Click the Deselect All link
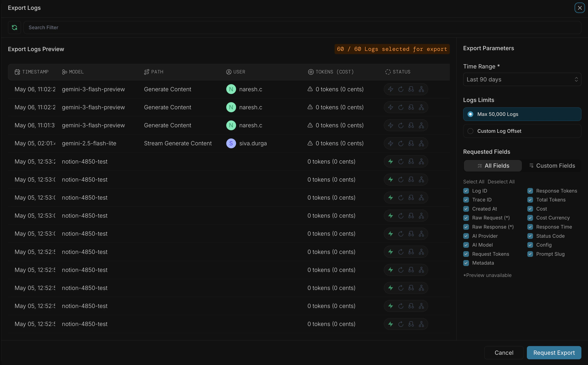 tap(501, 182)
